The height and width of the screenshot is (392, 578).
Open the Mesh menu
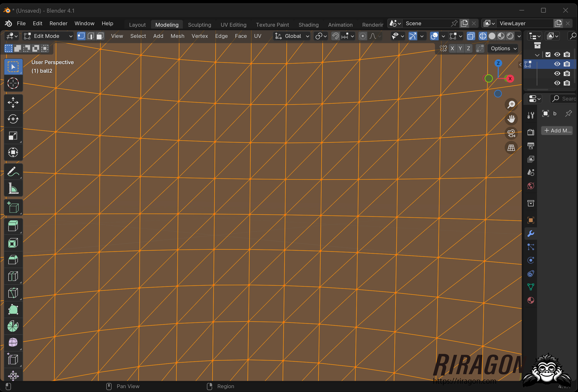[177, 36]
